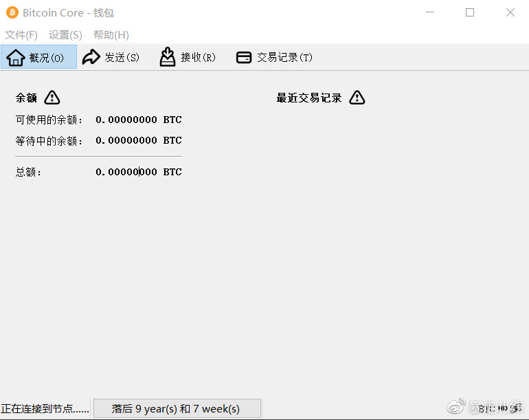Open the 接收(R) receive page
529x420 pixels.
(188, 57)
